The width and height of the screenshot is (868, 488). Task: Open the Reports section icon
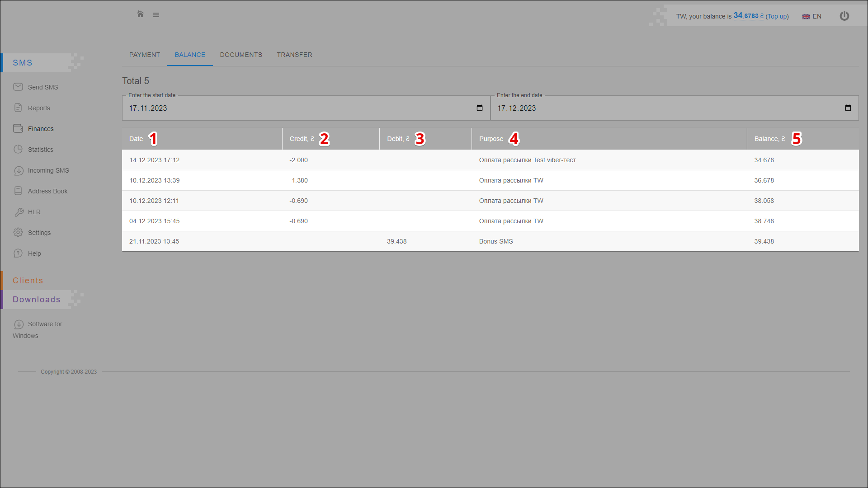18,108
